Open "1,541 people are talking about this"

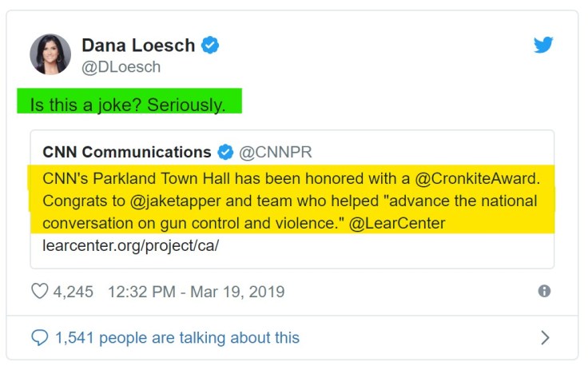(177, 338)
